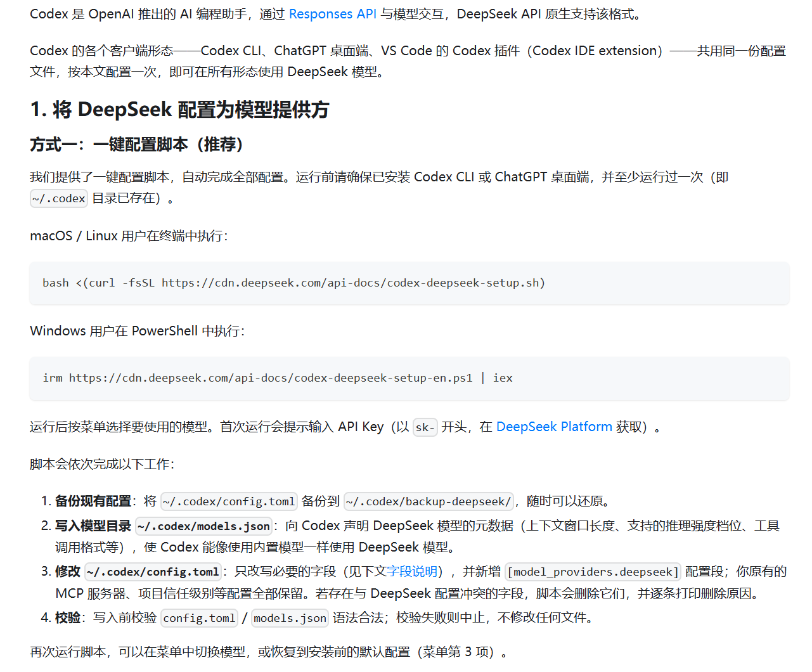Click ~/.codex/config.toml in the 备份现有配置 step

tap(229, 501)
